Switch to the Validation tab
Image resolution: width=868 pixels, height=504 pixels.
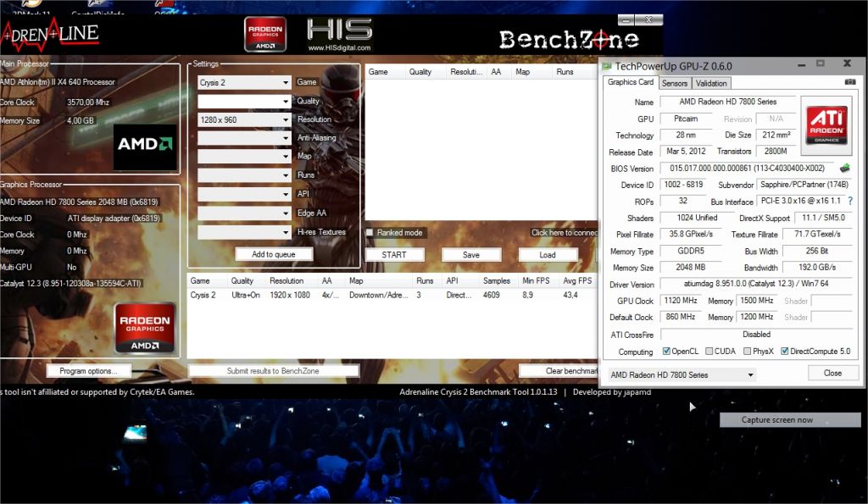pos(711,83)
